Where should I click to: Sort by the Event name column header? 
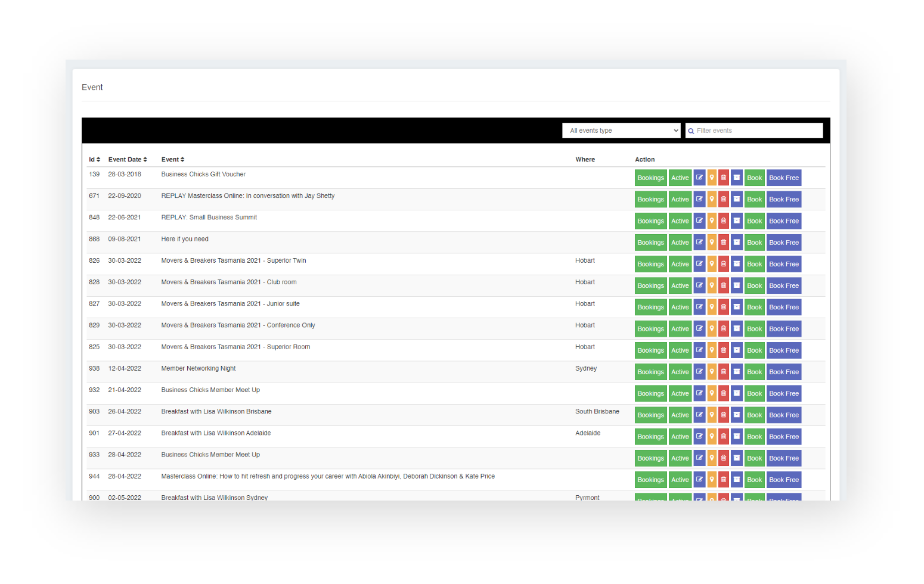(x=172, y=160)
